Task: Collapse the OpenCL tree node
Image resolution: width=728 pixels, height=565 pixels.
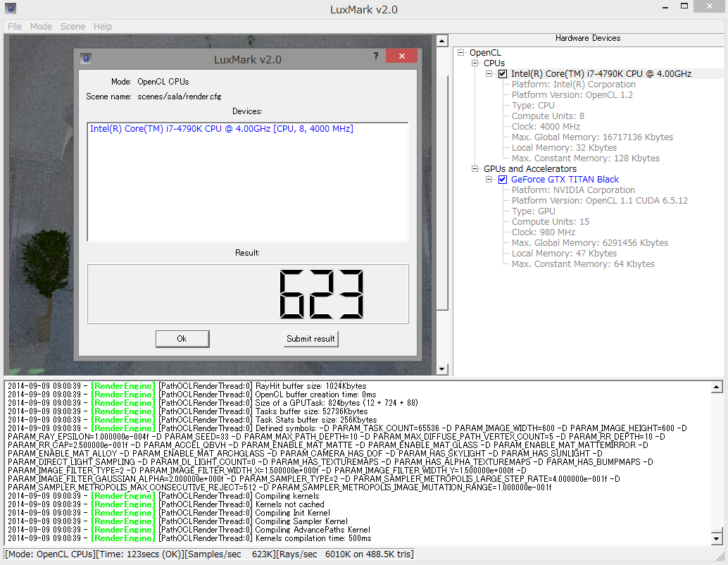Action: pos(461,53)
